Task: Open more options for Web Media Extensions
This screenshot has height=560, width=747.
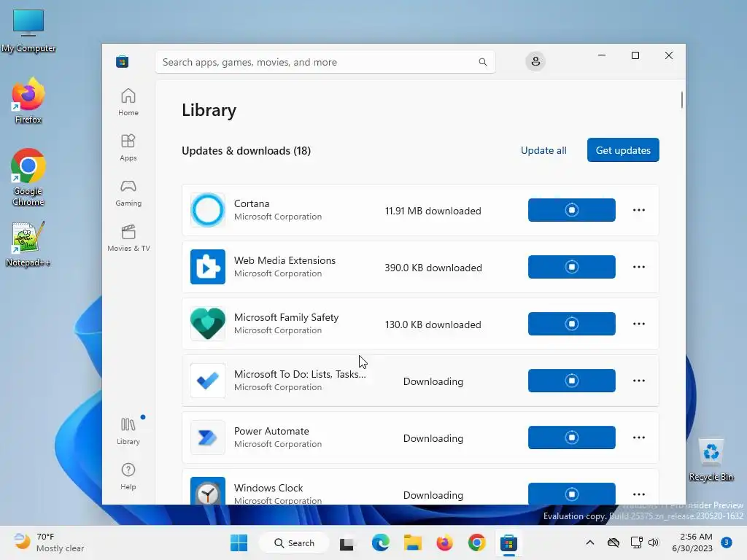Action: (639, 267)
